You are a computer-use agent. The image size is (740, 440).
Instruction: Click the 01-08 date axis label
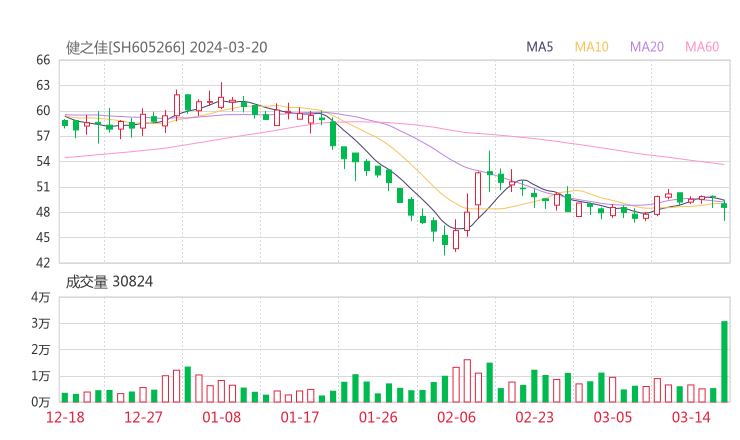click(x=221, y=417)
